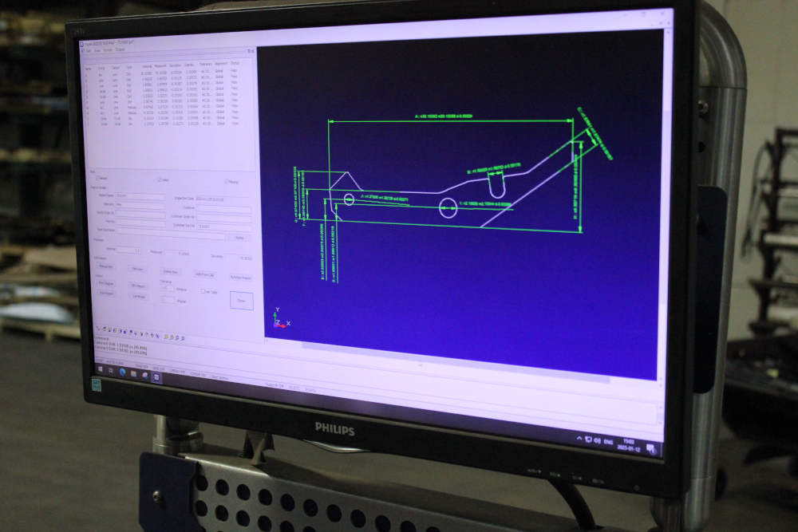
Task: Click the Measured column header
Action: coord(160,66)
